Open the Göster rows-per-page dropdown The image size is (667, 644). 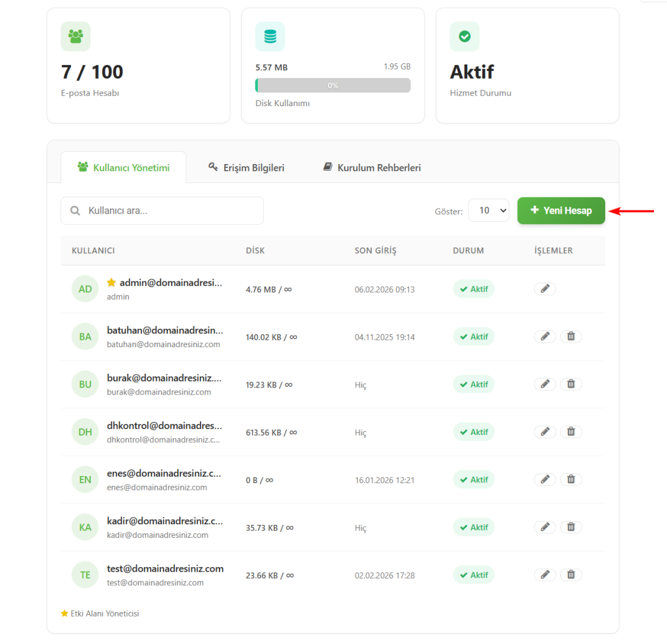[489, 210]
